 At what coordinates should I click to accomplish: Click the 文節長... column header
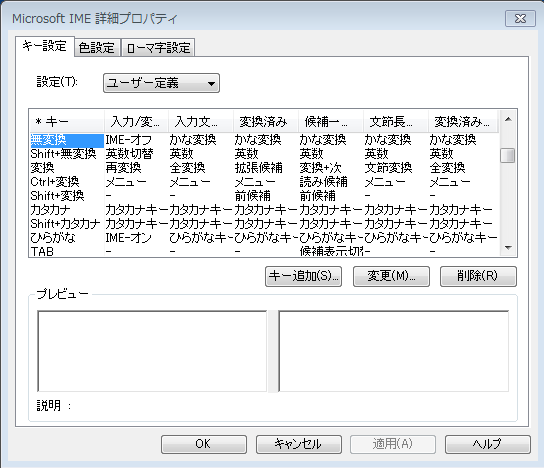396,122
